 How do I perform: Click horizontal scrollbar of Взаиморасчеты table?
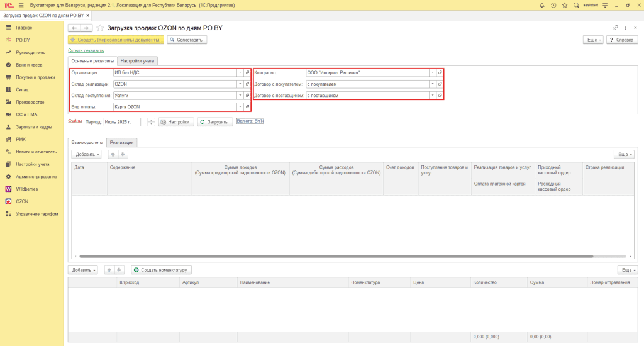[336, 257]
